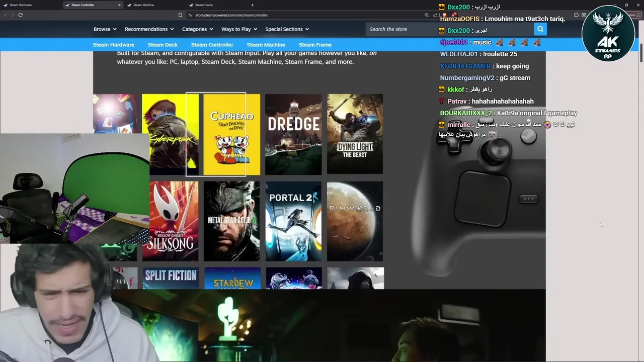This screenshot has height=362, width=644.
Task: Open the zoom magnifier icon in address bar
Action: (427, 15)
